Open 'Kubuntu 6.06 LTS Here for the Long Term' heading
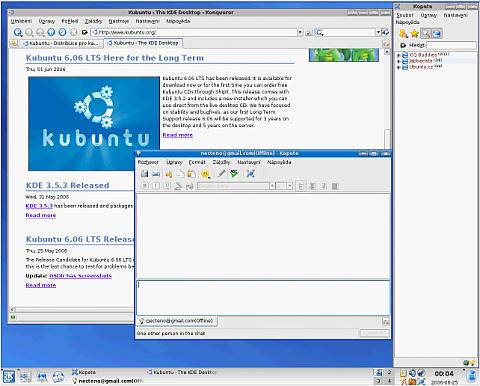The height and width of the screenshot is (386, 480). point(115,58)
